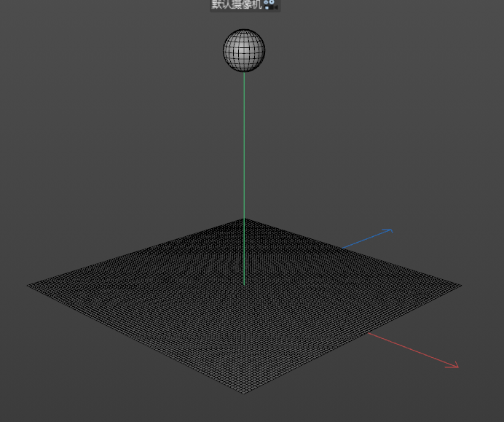The height and width of the screenshot is (422, 504).
Task: Click the red X-axis arrowhead
Action: point(455,366)
